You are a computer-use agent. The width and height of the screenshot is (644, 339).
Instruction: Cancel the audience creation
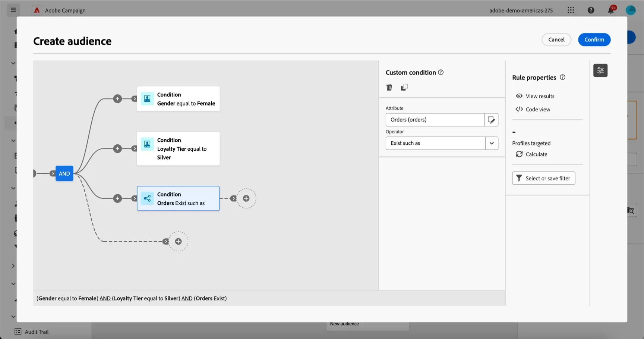(556, 40)
